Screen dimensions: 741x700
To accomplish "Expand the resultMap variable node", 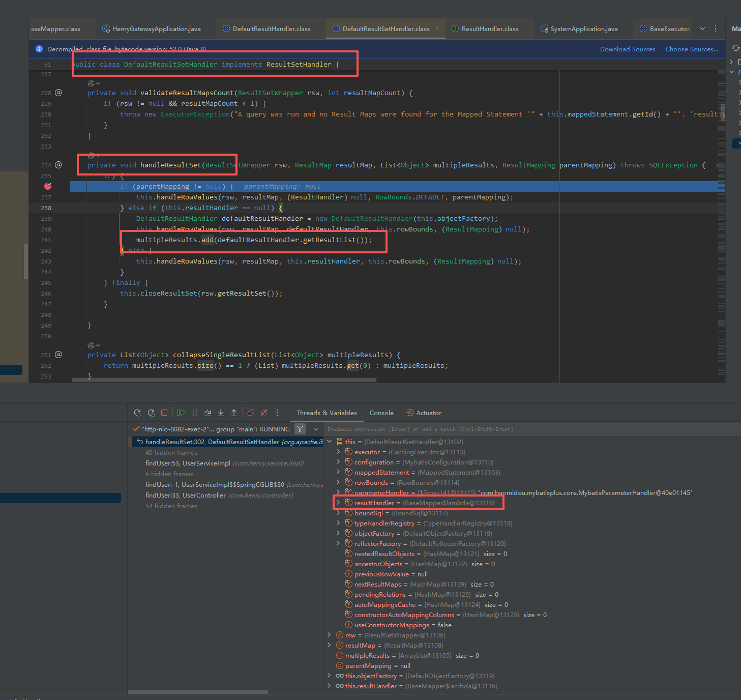I will [x=330, y=645].
